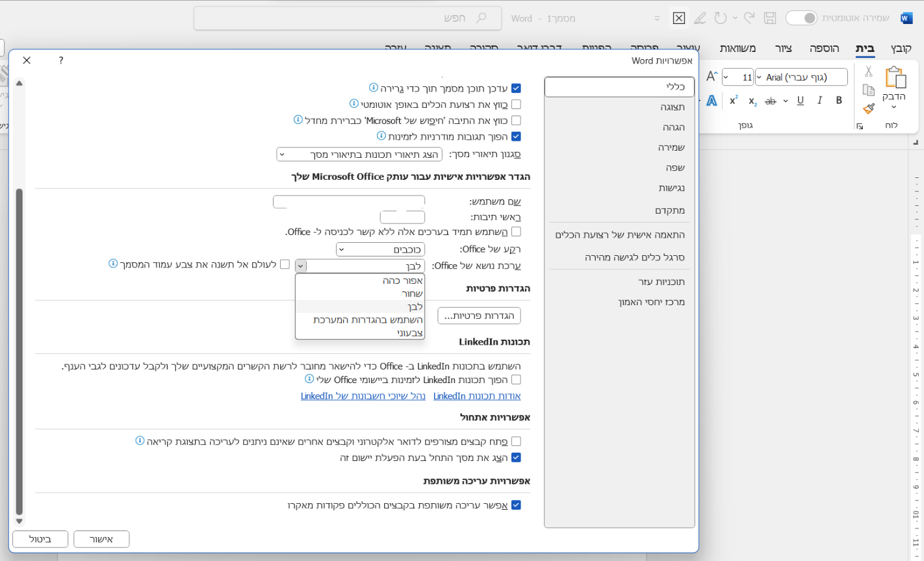The image size is (924, 561).
Task: Open the underline style dropdown arrow
Action: (x=786, y=101)
